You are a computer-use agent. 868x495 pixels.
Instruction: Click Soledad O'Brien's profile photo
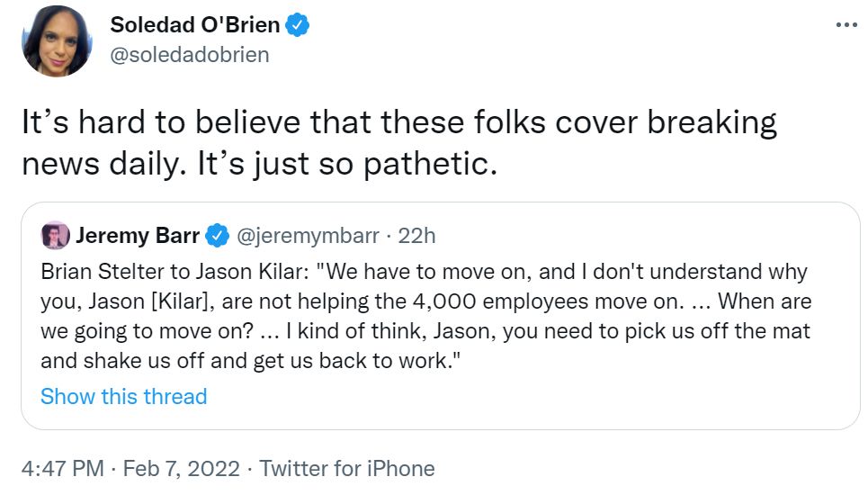coord(58,41)
